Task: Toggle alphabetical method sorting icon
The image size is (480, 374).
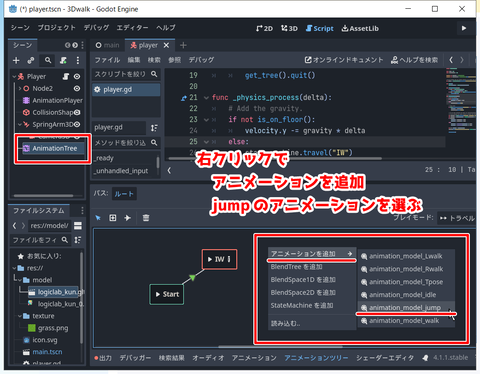Action: (154, 128)
